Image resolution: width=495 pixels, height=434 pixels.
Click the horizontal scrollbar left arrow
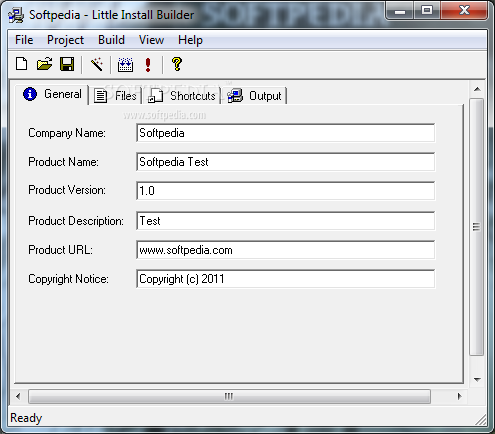[x=18, y=396]
